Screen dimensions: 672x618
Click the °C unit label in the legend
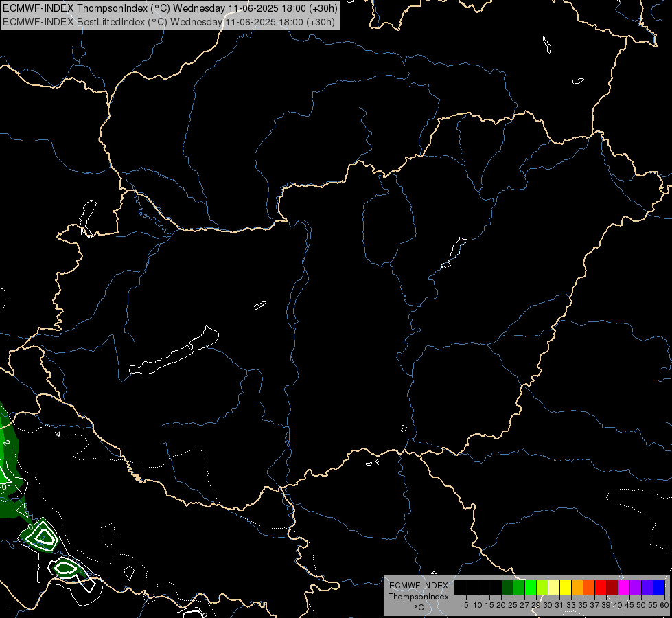[419, 608]
